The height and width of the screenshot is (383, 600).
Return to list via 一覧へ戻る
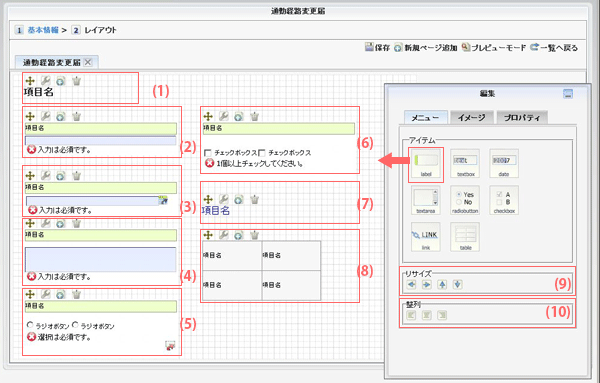point(554,47)
